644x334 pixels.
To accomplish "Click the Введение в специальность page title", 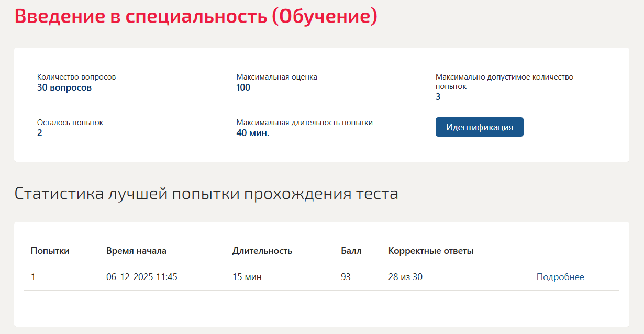I will point(196,16).
